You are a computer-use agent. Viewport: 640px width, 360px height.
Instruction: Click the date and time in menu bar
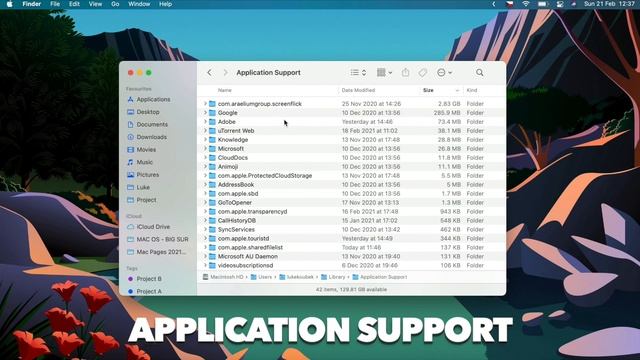(x=609, y=4)
